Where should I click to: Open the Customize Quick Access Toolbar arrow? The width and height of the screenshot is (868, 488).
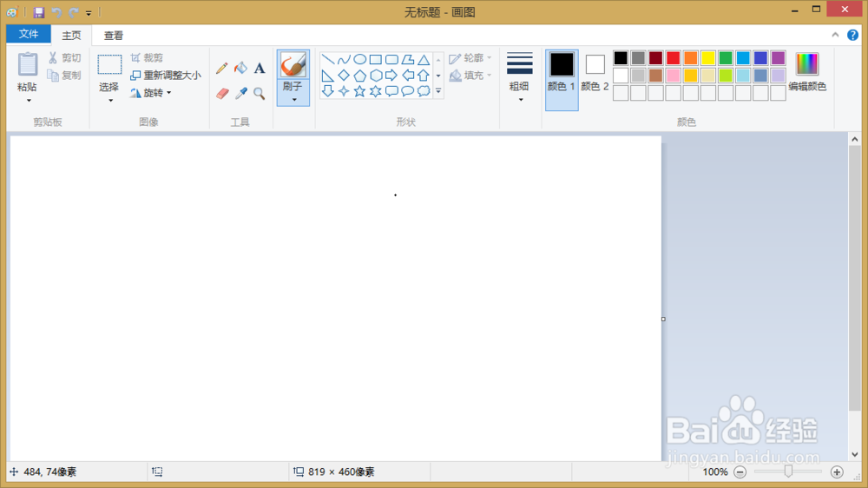pos(89,13)
